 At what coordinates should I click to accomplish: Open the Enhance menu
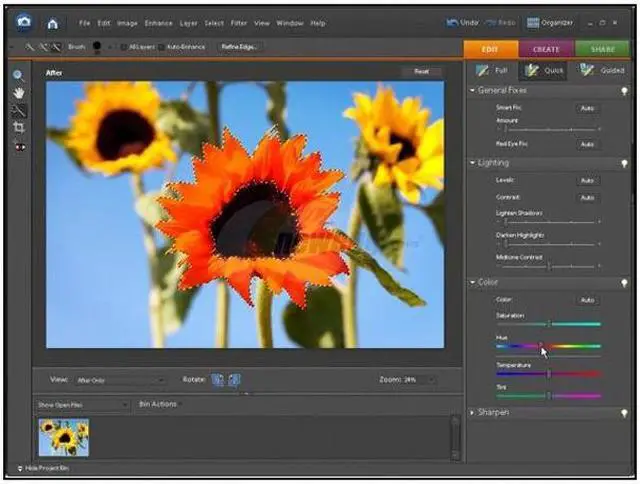coord(158,23)
